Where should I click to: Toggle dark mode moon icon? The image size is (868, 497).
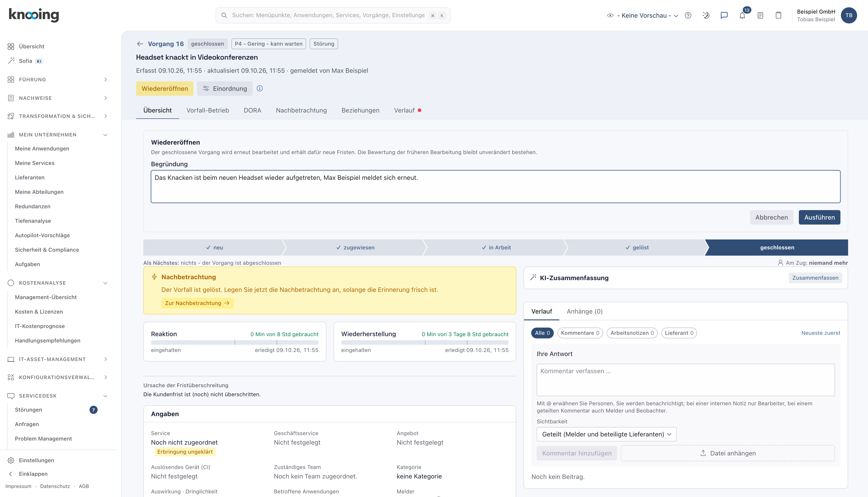706,15
